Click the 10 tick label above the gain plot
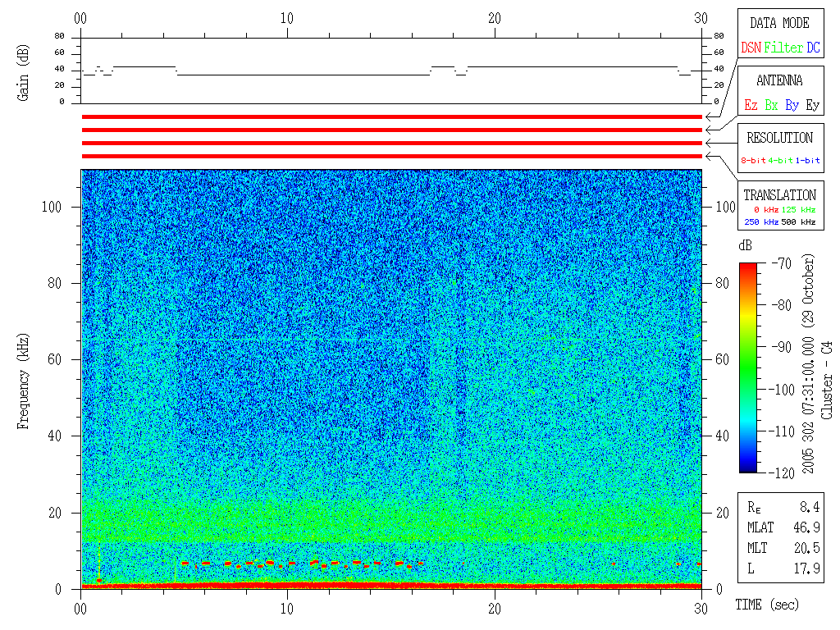The width and height of the screenshot is (840, 630). tap(287, 18)
